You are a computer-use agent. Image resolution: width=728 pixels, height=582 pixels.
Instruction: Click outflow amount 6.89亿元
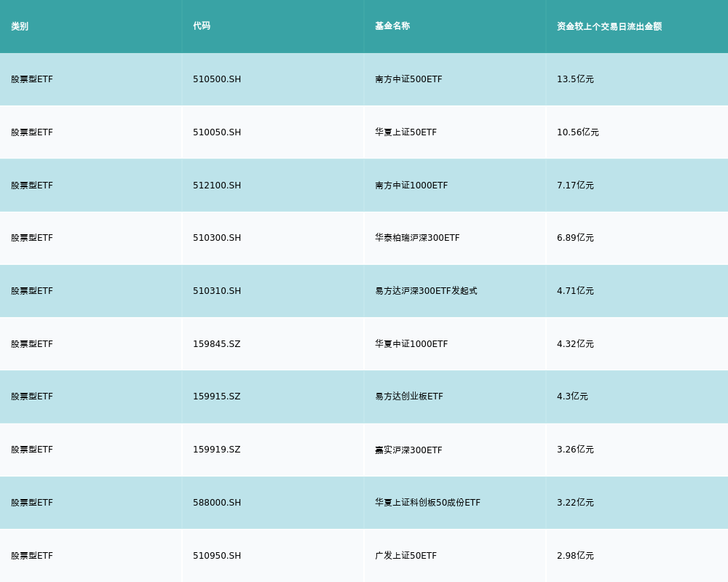(x=575, y=238)
